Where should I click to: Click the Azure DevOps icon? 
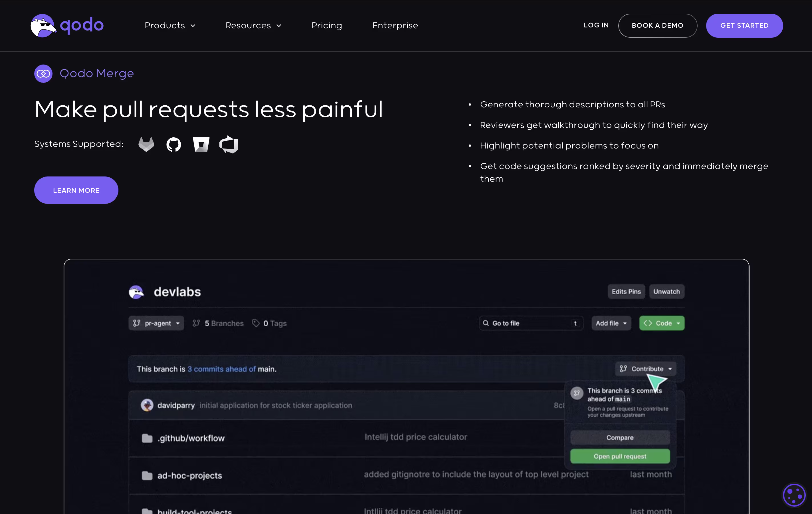[x=229, y=144]
